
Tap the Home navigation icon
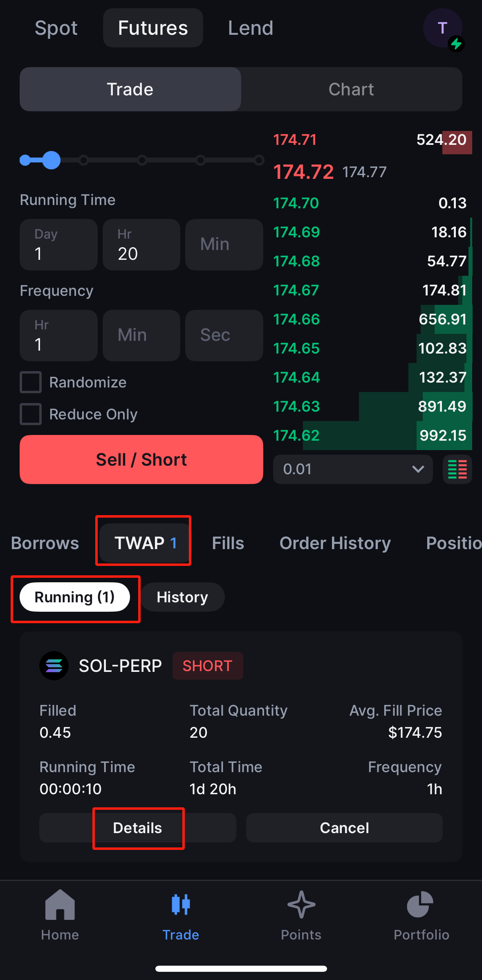[x=60, y=905]
